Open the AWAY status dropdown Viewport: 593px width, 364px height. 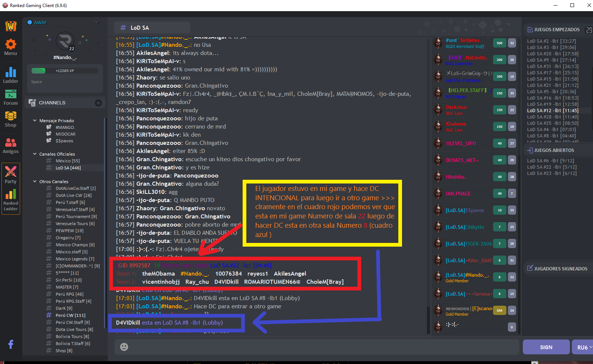(97, 23)
